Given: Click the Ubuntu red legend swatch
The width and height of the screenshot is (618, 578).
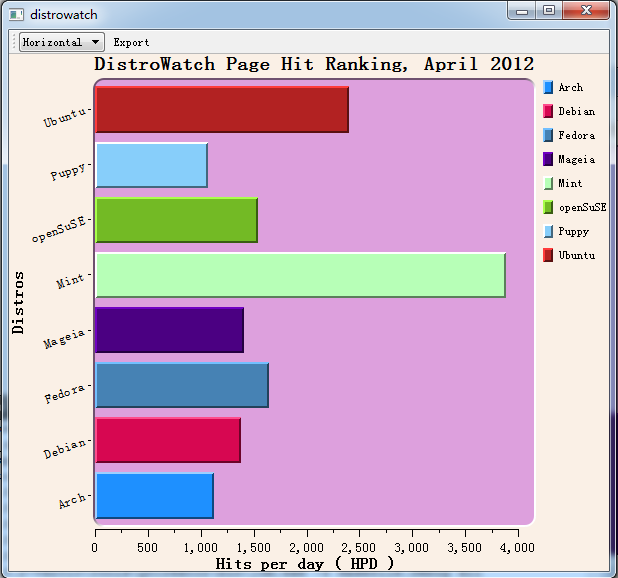Looking at the screenshot, I should click(548, 255).
